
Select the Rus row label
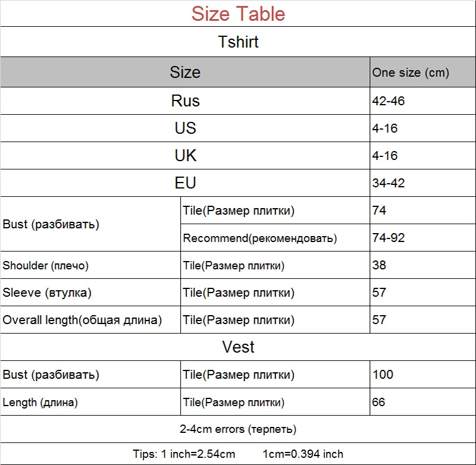(185, 100)
